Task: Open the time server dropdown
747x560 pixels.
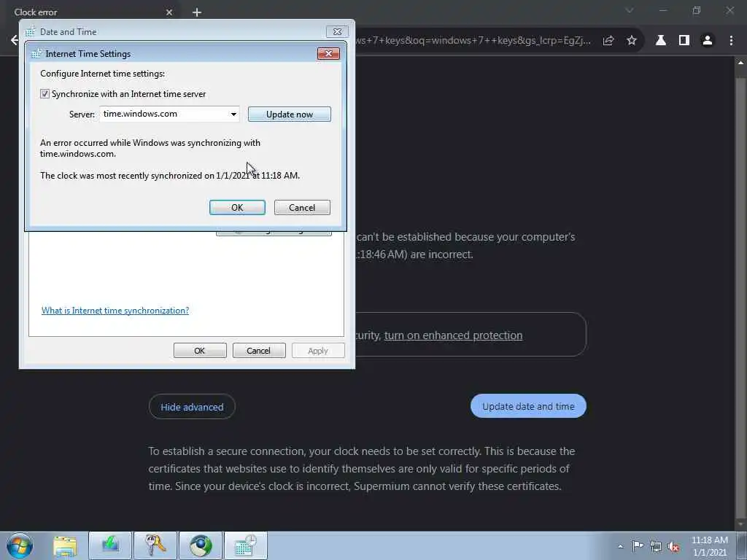Action: click(x=233, y=114)
